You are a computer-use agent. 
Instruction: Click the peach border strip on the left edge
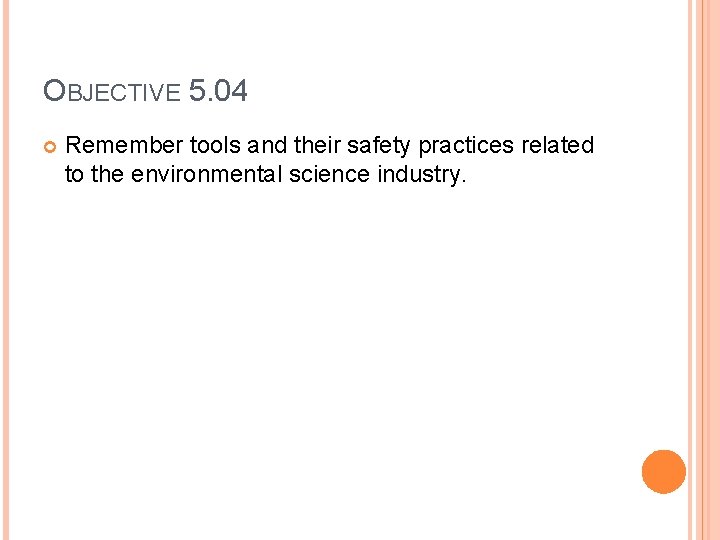click(x=4, y=270)
